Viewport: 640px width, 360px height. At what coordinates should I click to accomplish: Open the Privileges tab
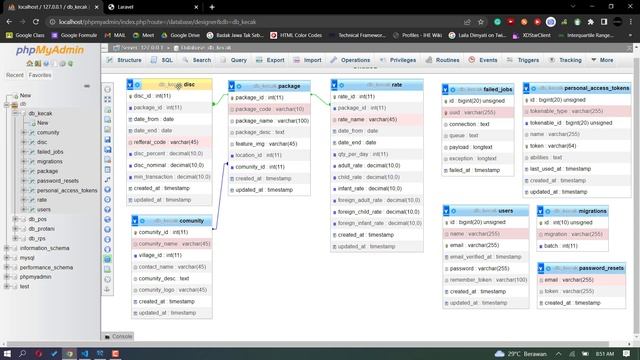tap(398, 60)
